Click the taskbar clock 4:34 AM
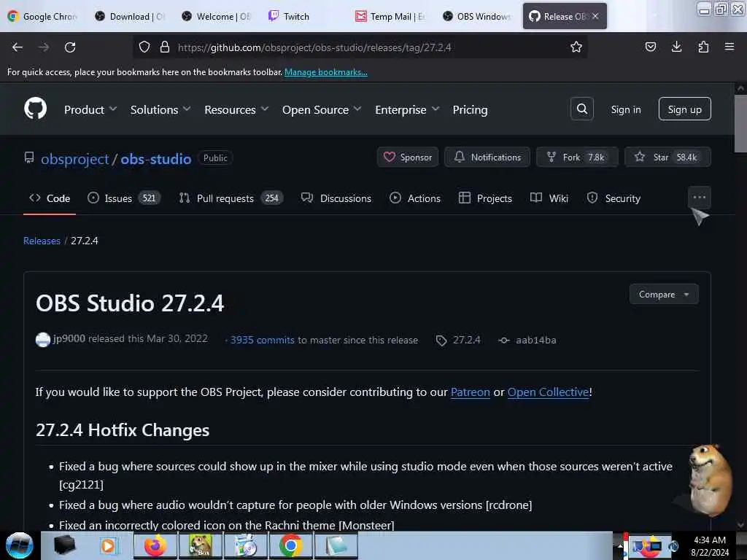This screenshot has width=747, height=560. point(709,540)
